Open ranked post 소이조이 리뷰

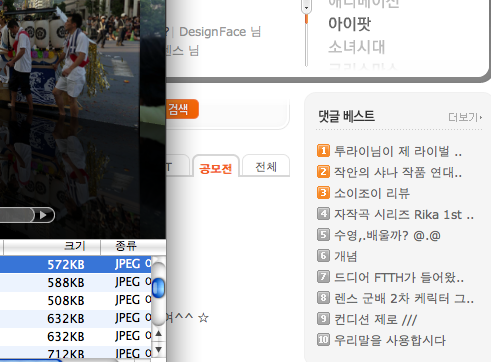(x=372, y=193)
